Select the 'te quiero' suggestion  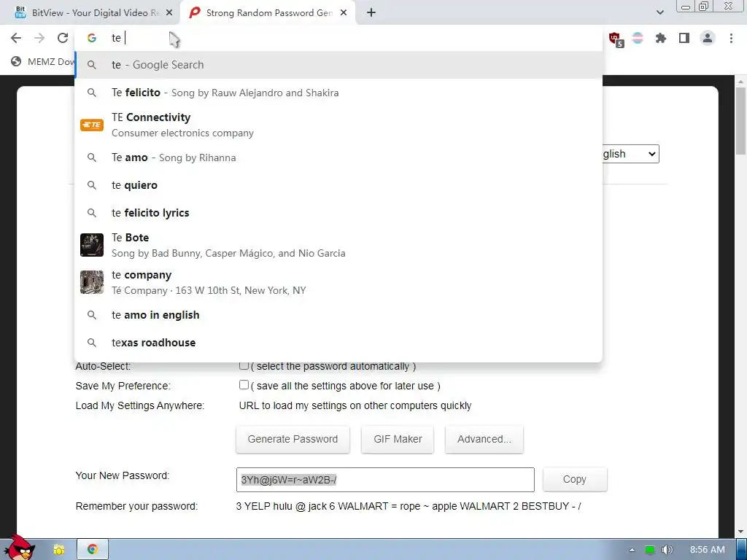point(338,185)
